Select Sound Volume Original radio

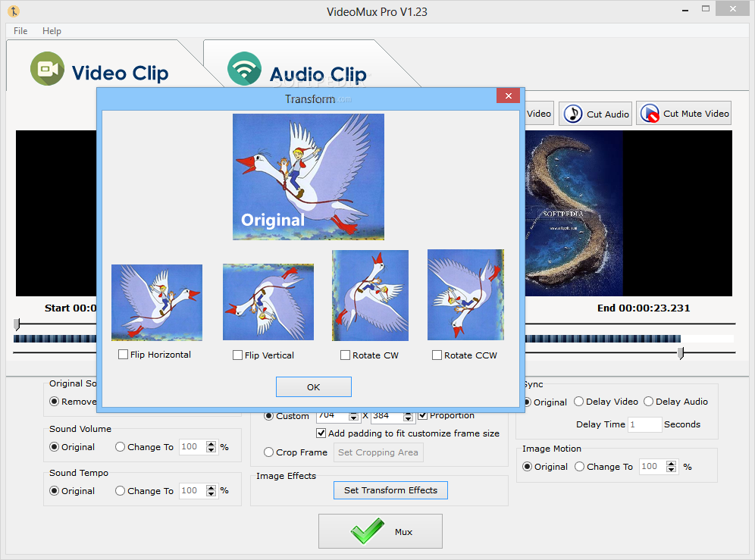pos(55,447)
